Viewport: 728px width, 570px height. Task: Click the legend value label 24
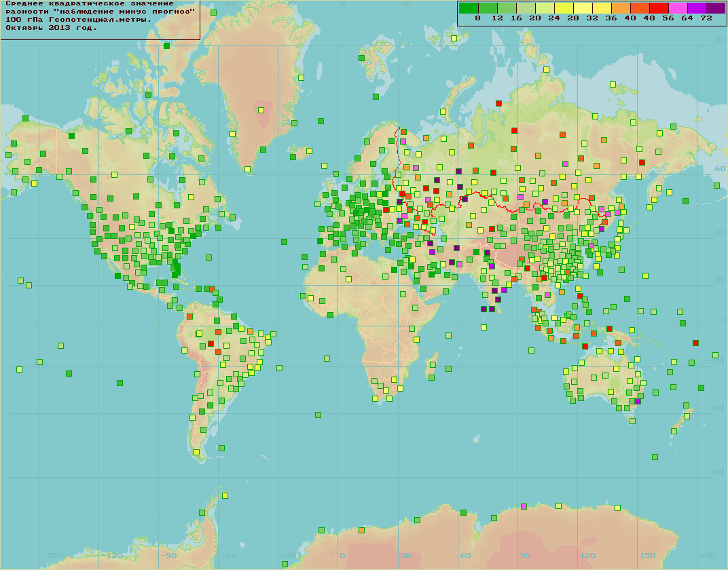point(554,18)
